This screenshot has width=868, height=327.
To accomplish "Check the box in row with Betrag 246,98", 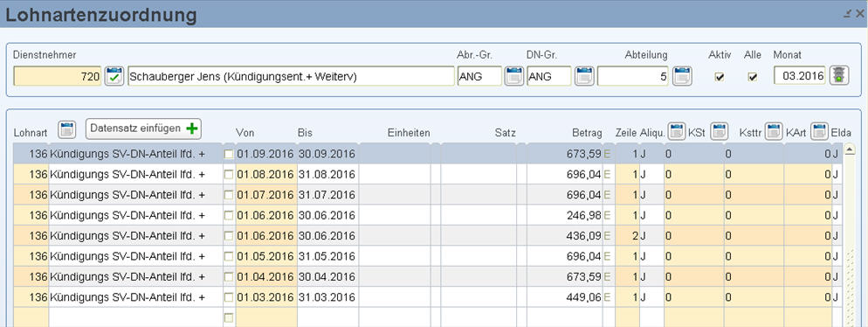I will pos(229,216).
